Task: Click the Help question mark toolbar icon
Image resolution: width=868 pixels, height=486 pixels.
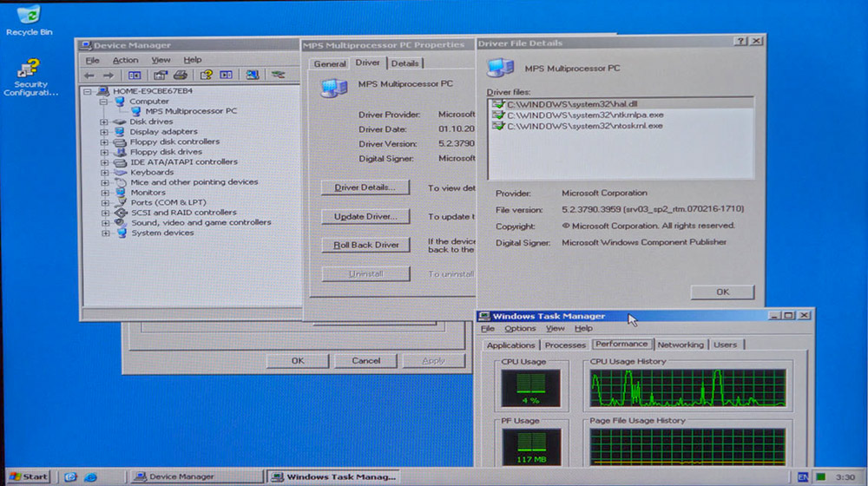Action: click(x=207, y=76)
